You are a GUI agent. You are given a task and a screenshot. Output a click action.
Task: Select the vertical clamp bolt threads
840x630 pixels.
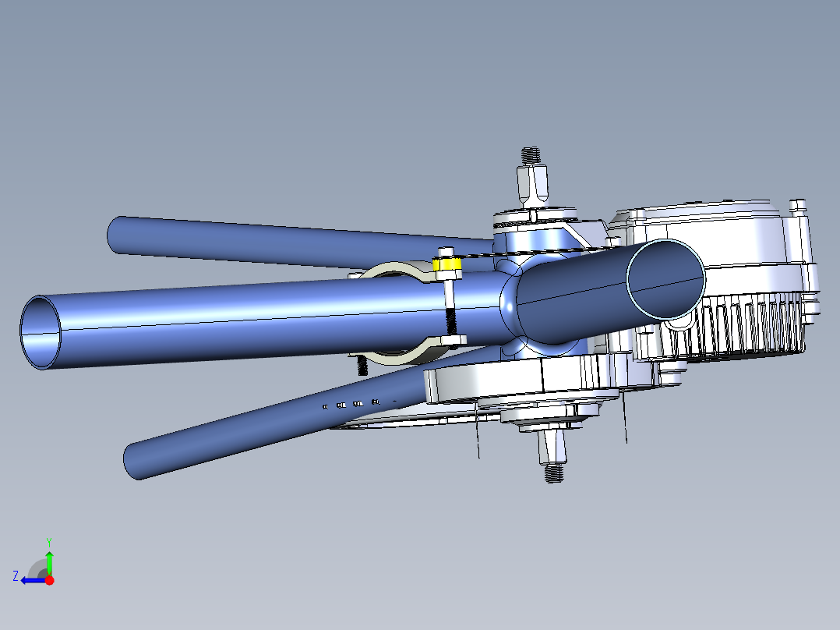point(450,321)
